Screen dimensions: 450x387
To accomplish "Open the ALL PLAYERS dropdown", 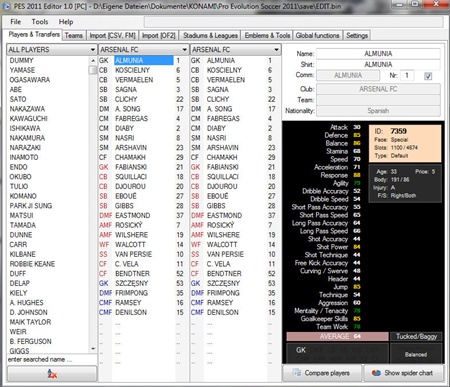I will click(x=52, y=50).
